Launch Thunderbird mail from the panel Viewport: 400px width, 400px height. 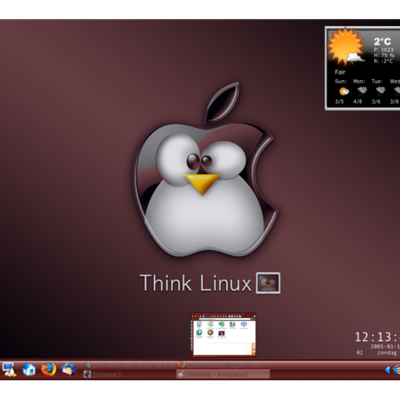[68, 369]
